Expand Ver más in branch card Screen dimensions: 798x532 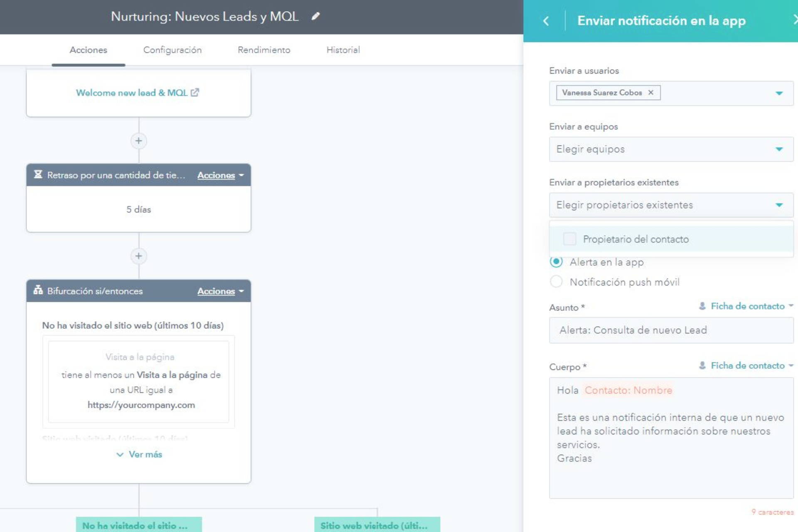(139, 454)
